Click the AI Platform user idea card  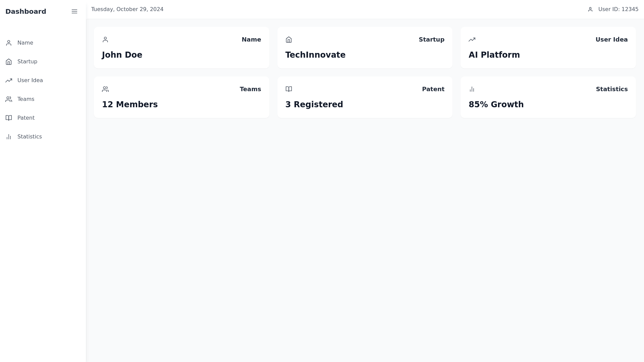(548, 48)
